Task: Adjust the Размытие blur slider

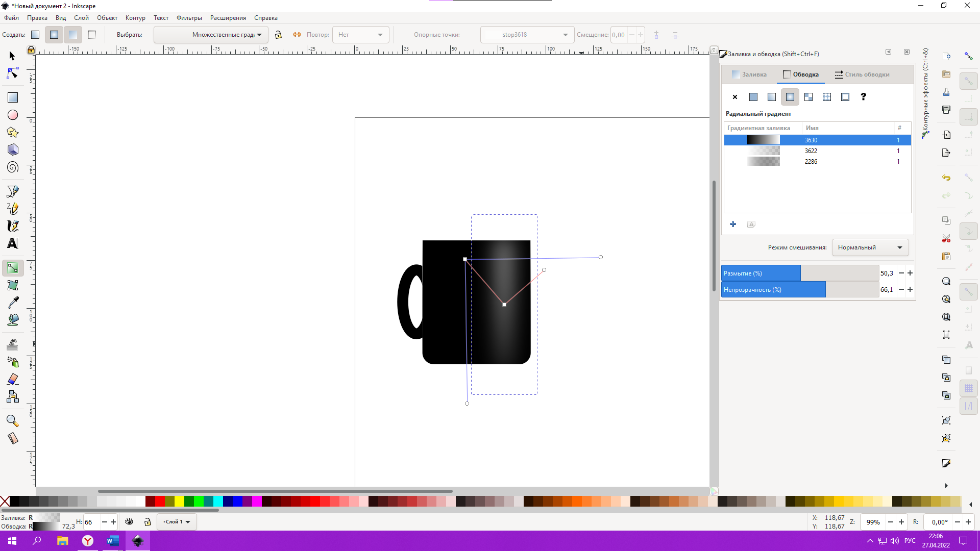Action: pyautogui.click(x=800, y=273)
